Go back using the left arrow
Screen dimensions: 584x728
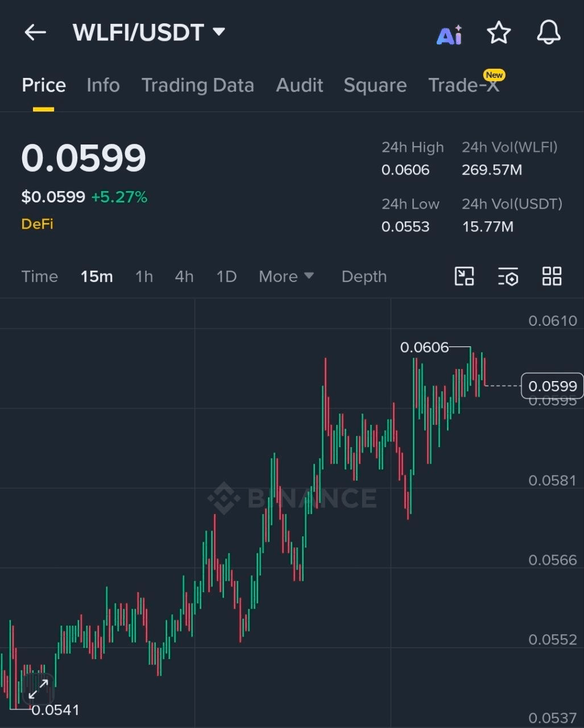[35, 32]
